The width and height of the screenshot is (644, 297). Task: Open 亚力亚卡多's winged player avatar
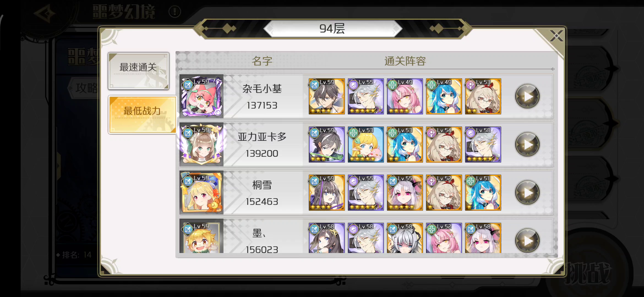[x=201, y=144]
